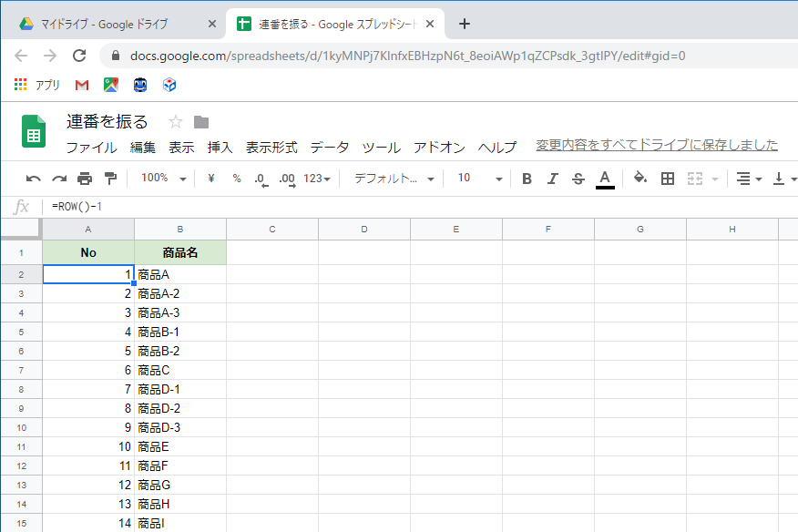Click the スプレッドシートのホーム green icon
This screenshot has height=532, width=798.
(x=33, y=132)
